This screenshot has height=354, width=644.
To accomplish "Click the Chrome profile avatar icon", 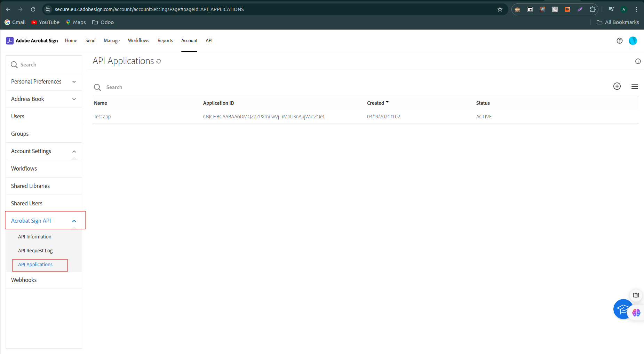I will point(624,9).
